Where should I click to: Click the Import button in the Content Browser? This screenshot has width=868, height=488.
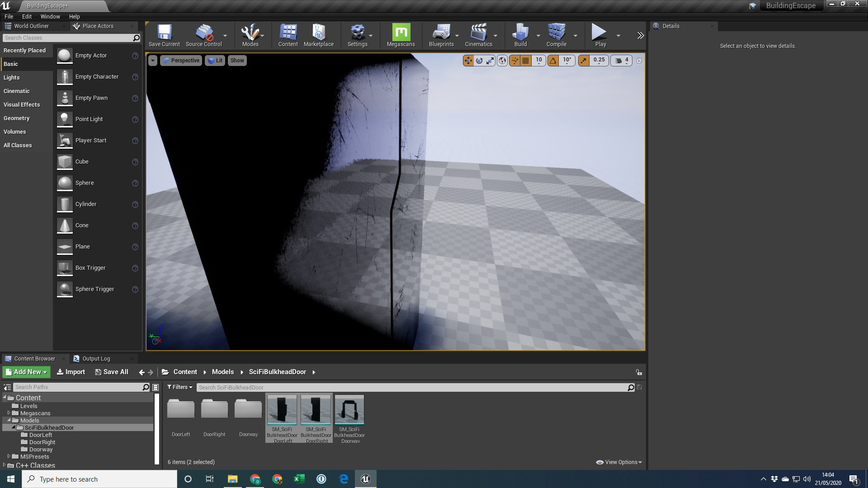[71, 371]
